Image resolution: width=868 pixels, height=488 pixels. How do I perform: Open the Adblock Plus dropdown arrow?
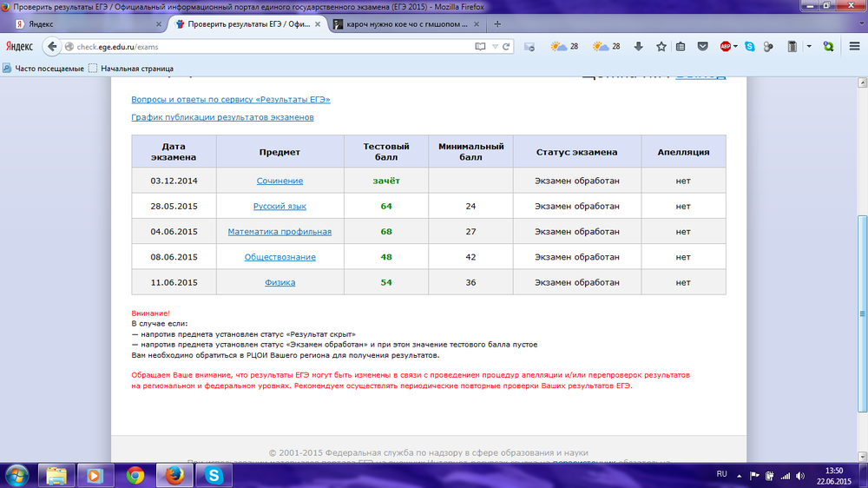coord(735,46)
